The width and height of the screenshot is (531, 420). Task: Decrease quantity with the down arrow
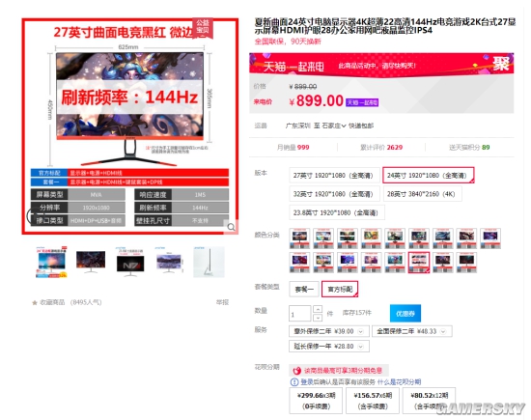pyautogui.click(x=318, y=318)
